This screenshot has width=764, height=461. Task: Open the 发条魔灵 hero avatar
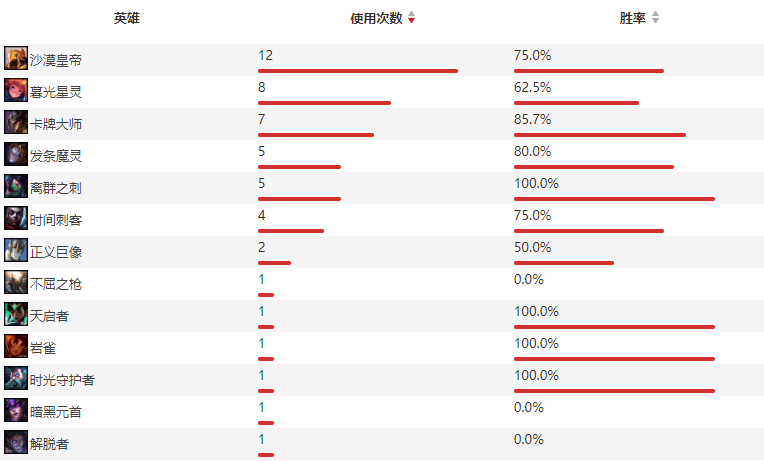(x=16, y=154)
